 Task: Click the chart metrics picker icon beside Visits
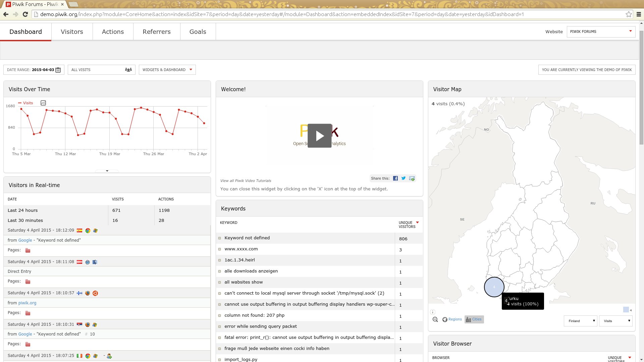point(43,103)
